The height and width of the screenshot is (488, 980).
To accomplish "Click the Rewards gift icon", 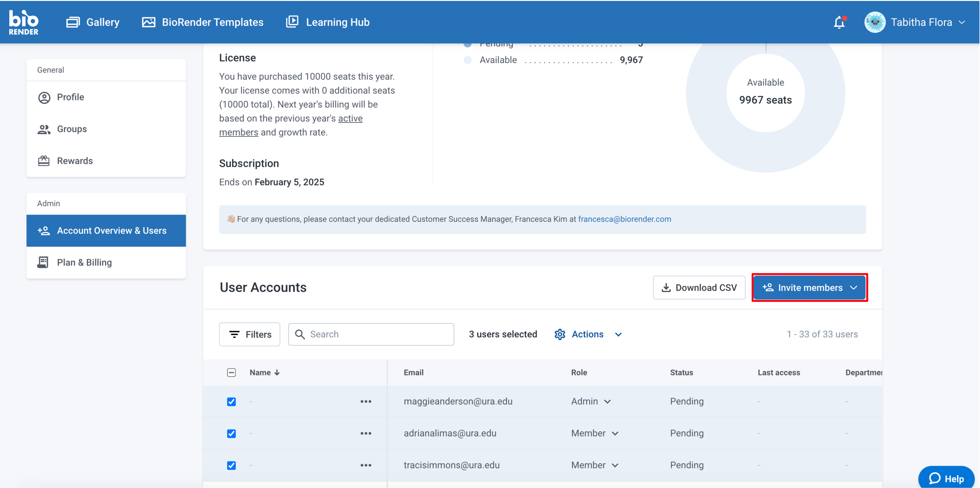I will click(x=44, y=161).
